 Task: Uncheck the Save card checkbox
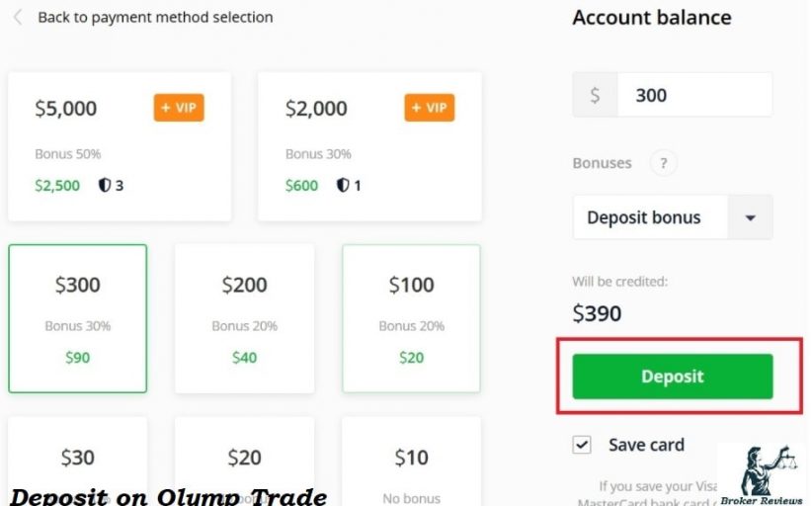click(582, 445)
